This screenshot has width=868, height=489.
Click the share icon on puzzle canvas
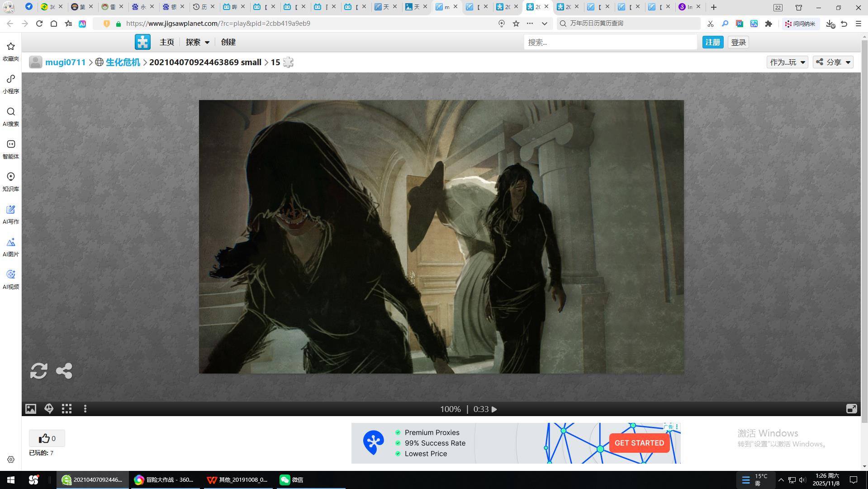click(64, 371)
